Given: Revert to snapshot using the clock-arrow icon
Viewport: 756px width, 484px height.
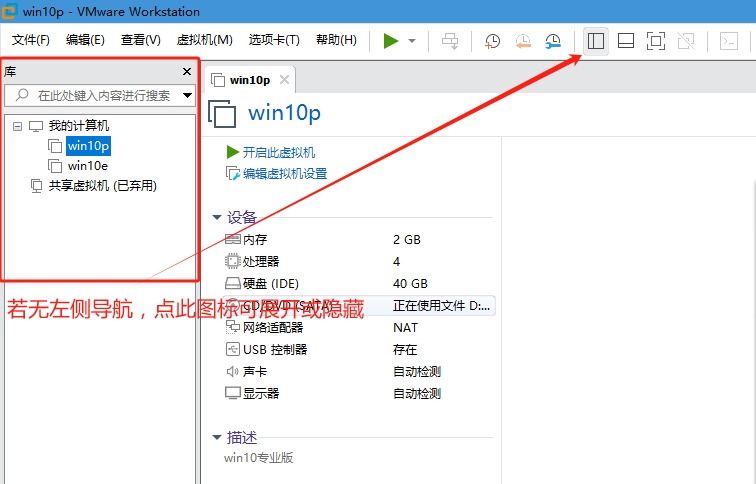Looking at the screenshot, I should (x=523, y=41).
